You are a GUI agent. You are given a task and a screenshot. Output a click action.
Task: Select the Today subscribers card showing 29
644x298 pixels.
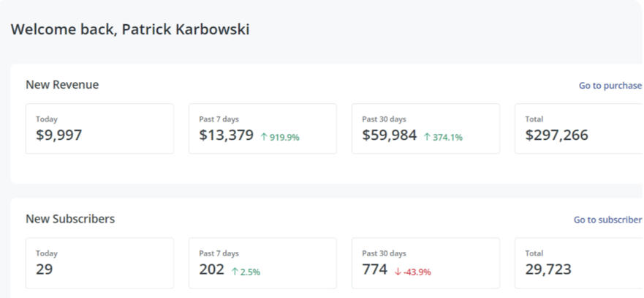pos(99,263)
